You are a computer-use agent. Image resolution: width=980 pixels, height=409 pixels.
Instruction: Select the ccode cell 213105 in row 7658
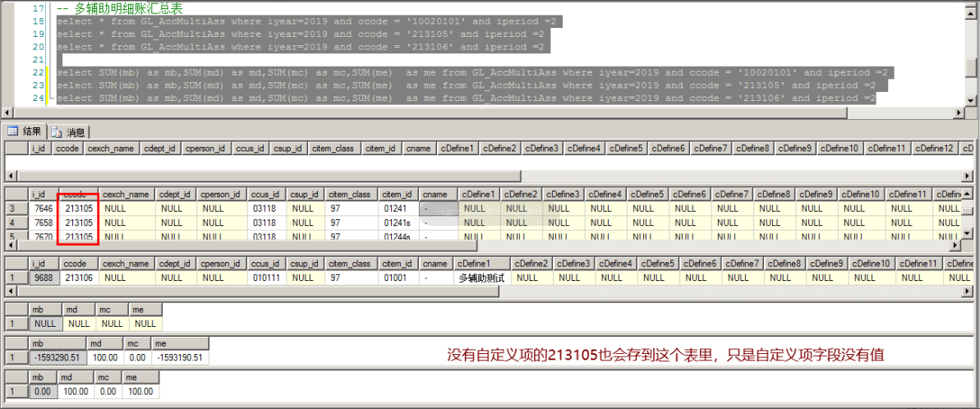click(80, 223)
